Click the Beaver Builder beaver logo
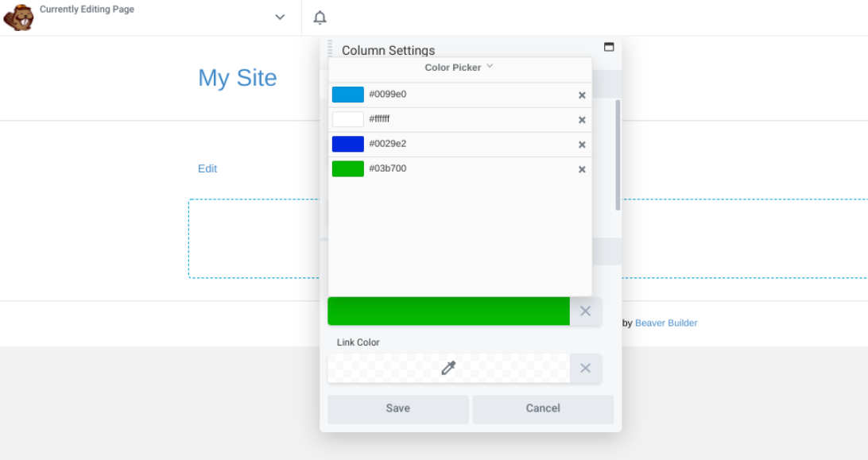The width and height of the screenshot is (868, 460). click(17, 17)
